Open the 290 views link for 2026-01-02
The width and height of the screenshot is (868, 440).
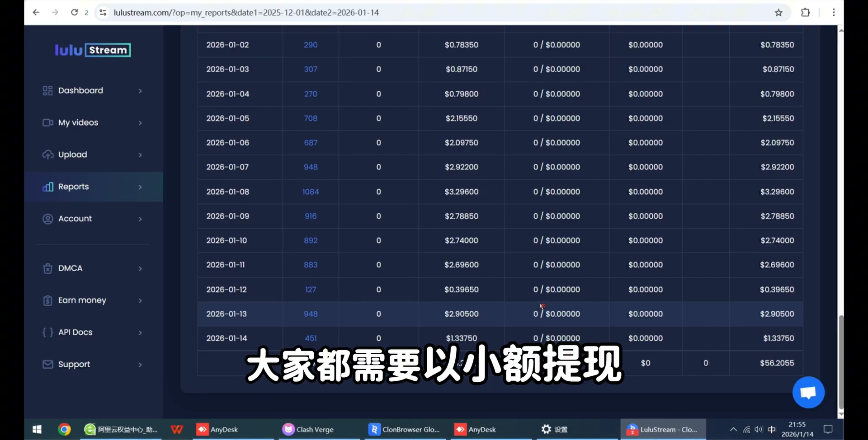tap(311, 45)
